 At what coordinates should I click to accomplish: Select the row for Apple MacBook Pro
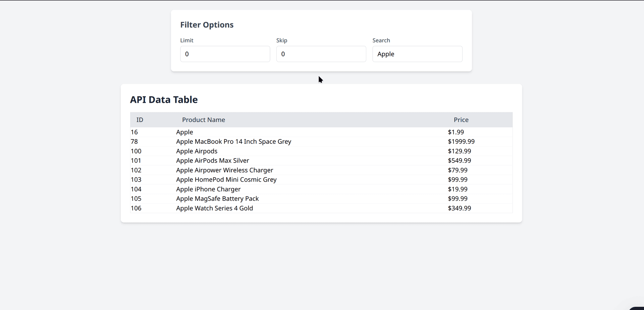point(233,141)
